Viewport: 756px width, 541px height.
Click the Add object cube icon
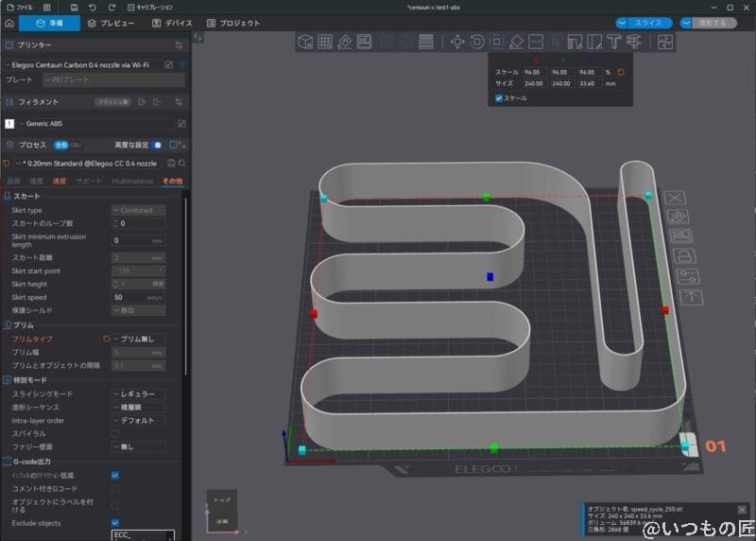coord(305,42)
